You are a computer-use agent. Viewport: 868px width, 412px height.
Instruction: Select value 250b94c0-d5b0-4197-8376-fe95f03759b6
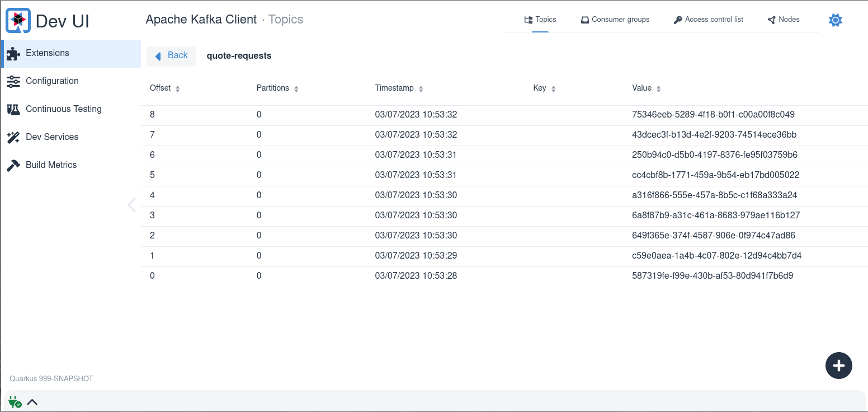pyautogui.click(x=715, y=155)
